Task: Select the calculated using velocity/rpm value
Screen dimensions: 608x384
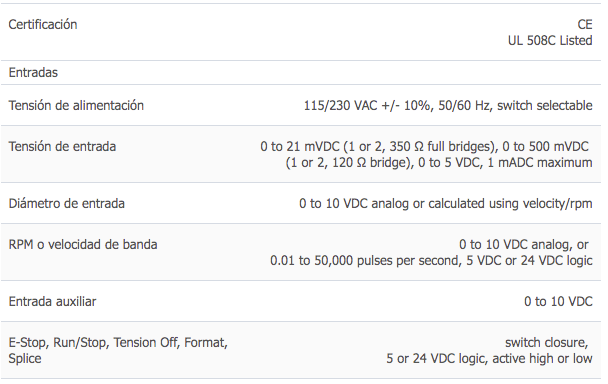Action: click(x=446, y=204)
